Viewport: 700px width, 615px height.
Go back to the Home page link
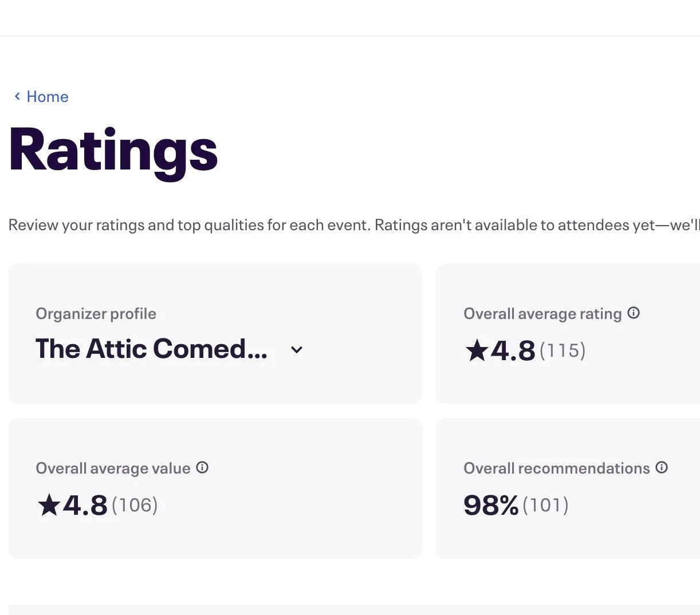click(x=48, y=97)
